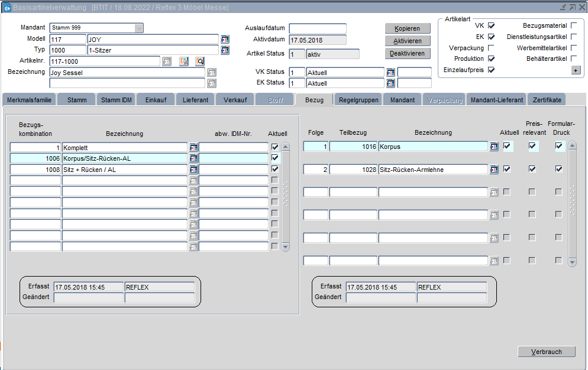This screenshot has width=588, height=370.
Task: Tick the Bezugsmaterial checkbox
Action: (573, 26)
